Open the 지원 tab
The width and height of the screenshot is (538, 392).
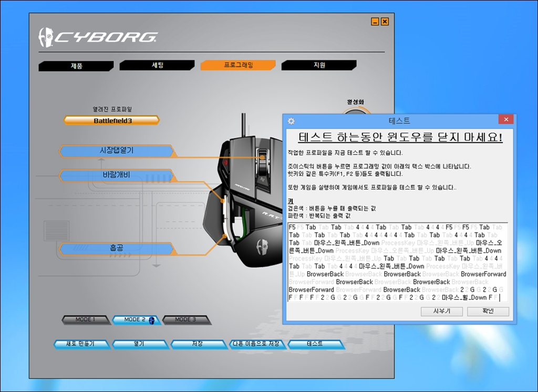pyautogui.click(x=319, y=65)
